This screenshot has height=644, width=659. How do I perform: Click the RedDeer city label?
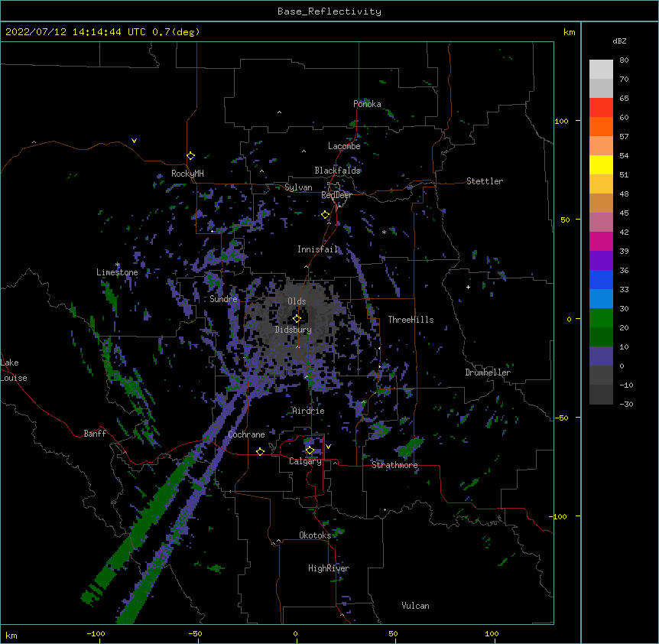click(x=336, y=196)
